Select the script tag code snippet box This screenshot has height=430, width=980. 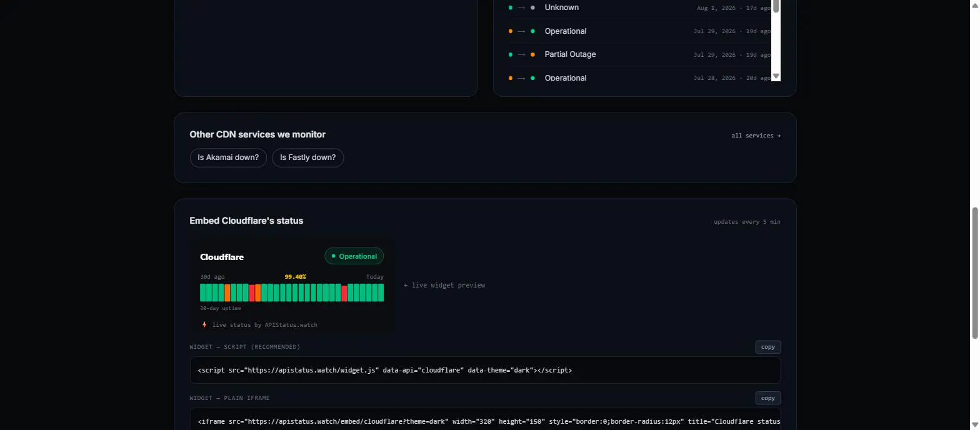(485, 370)
